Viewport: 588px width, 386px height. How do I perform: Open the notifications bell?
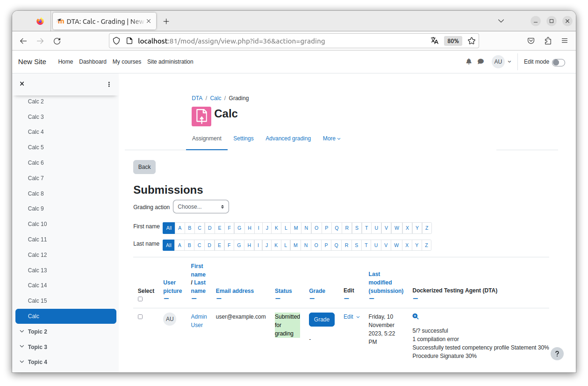click(x=469, y=62)
